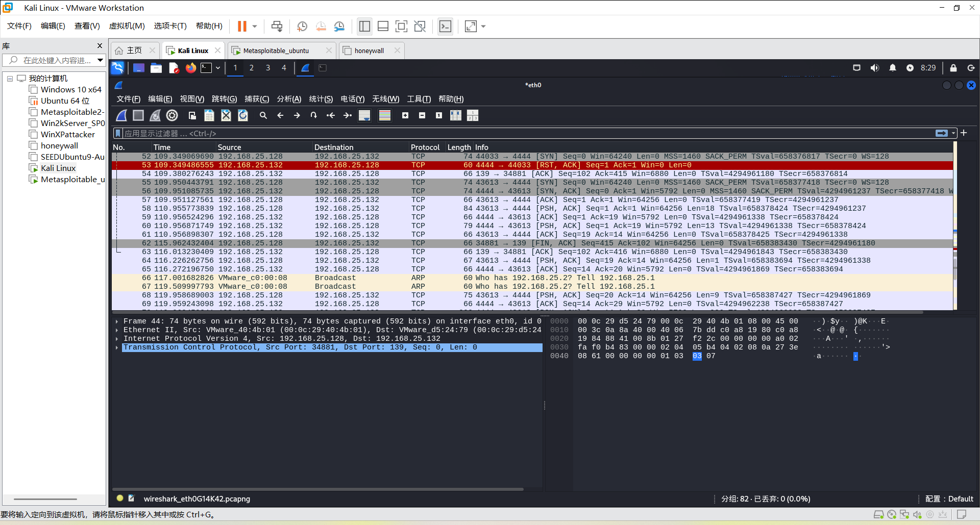Open the display filter bookmark menu

(118, 133)
